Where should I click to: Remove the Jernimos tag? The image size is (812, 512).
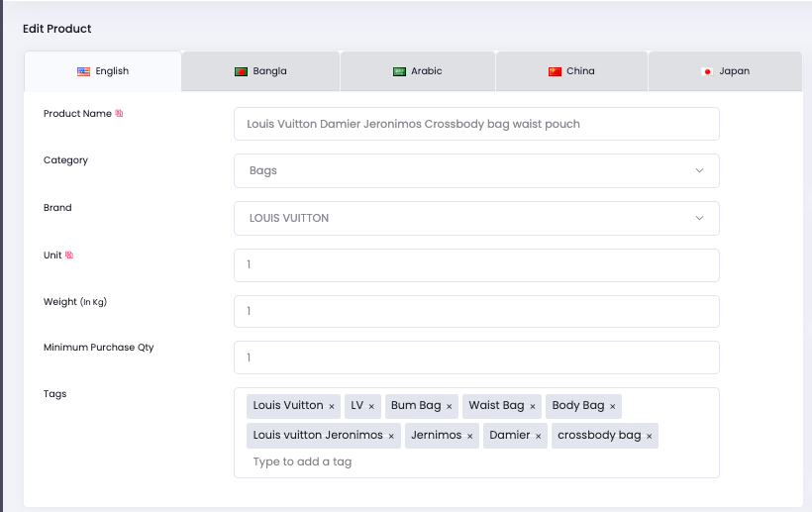click(469, 436)
